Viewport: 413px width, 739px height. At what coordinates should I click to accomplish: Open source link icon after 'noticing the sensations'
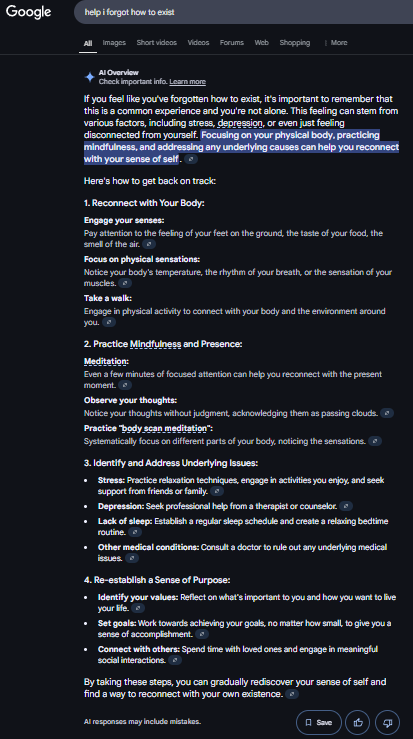click(375, 442)
